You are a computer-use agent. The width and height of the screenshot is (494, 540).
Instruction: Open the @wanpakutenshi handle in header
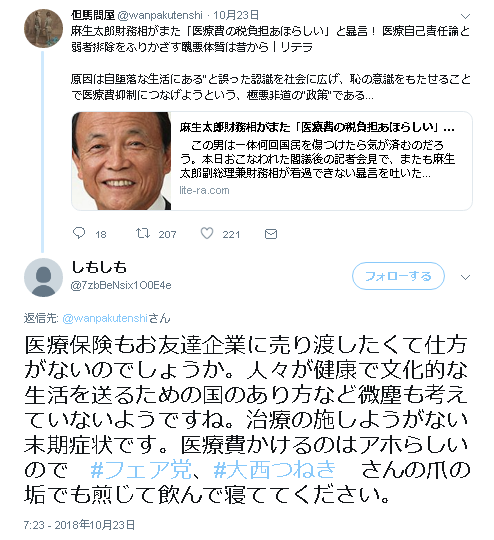[x=160, y=15]
